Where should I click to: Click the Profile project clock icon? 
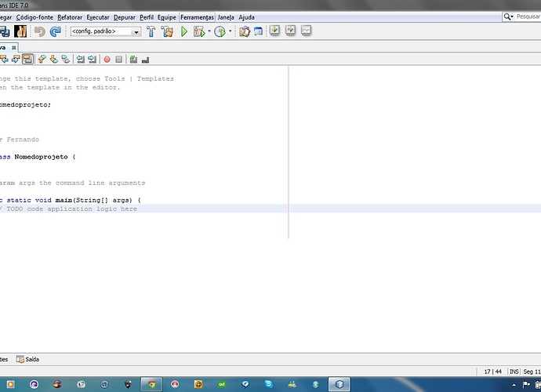(x=220, y=31)
